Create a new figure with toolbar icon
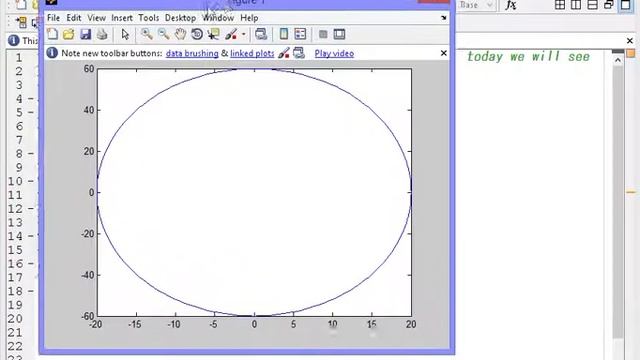The image size is (640, 360). point(52,34)
